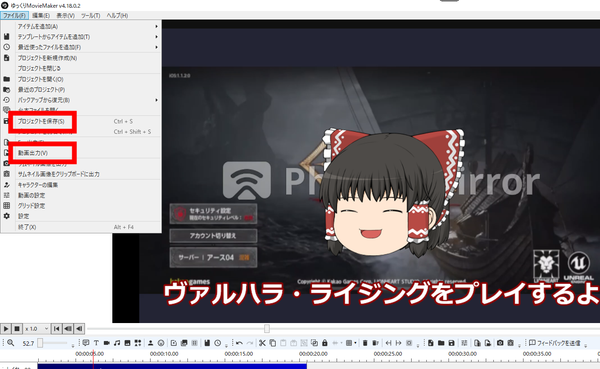
Task: Click the 52.7 zoom value field
Action: (28, 343)
